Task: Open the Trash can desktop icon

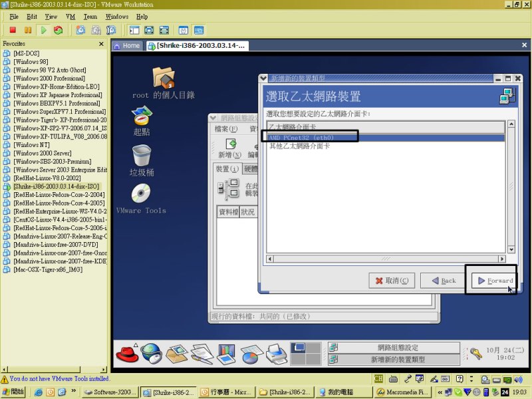Action: 142,156
